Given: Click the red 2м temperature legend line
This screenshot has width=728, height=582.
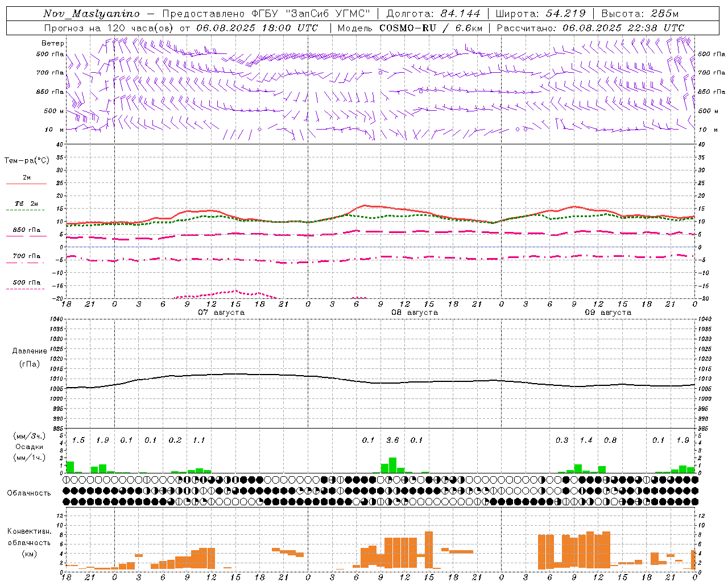Looking at the screenshot, I should pyautogui.click(x=27, y=184).
